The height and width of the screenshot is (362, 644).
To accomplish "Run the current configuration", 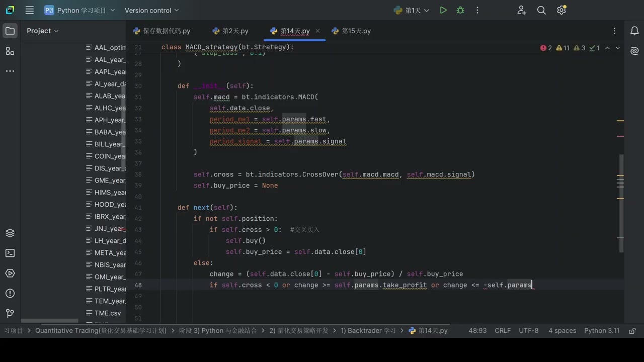I will coord(443,10).
